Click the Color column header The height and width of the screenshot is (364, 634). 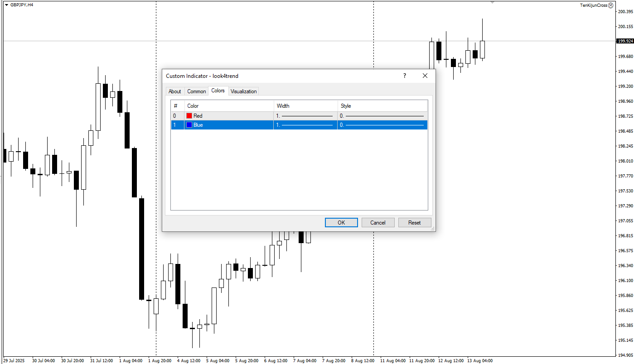pyautogui.click(x=229, y=106)
